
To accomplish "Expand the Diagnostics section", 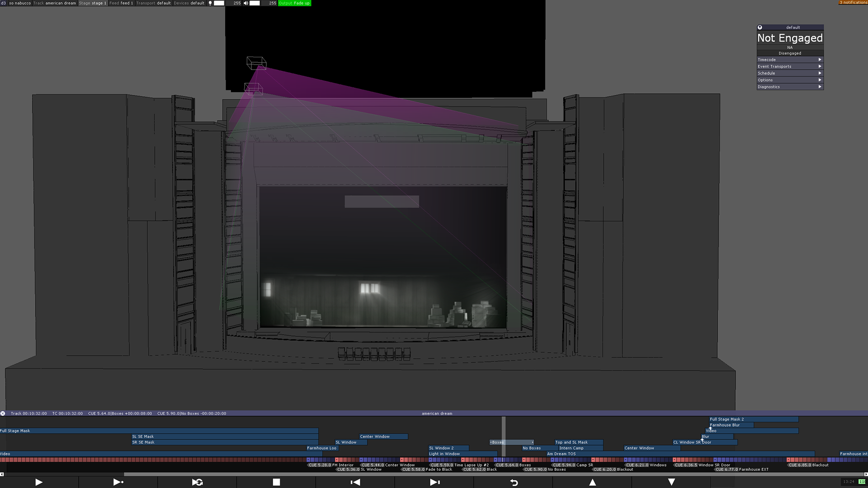I will (x=790, y=87).
